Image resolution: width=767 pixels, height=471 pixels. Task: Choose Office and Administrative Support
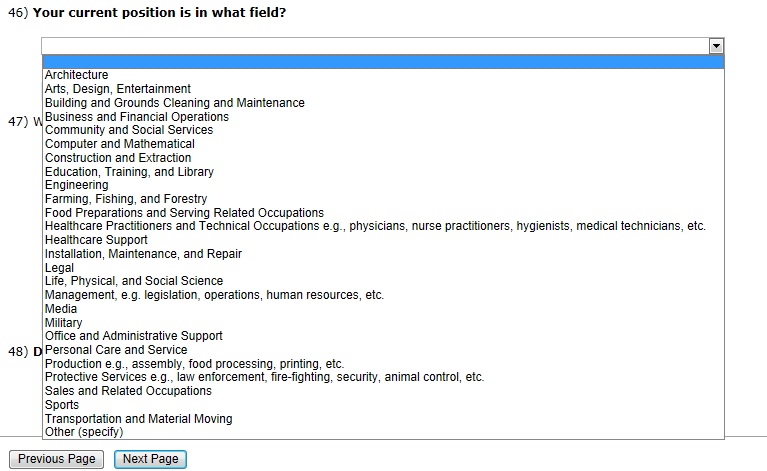click(x=134, y=336)
